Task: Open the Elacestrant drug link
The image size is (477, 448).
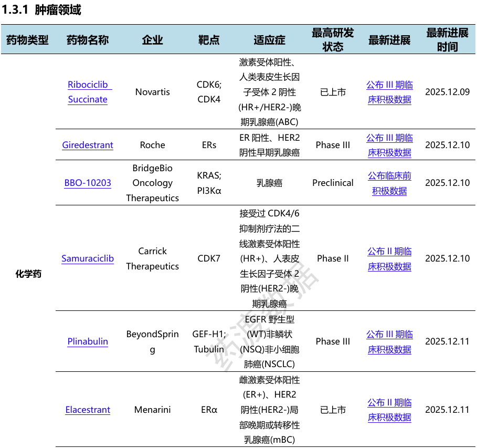Action: tap(88, 410)
